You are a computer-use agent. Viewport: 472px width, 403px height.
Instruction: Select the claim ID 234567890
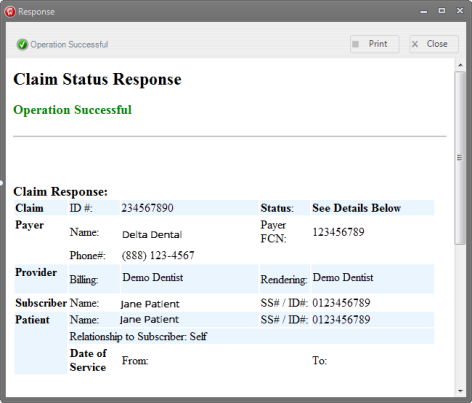point(147,208)
